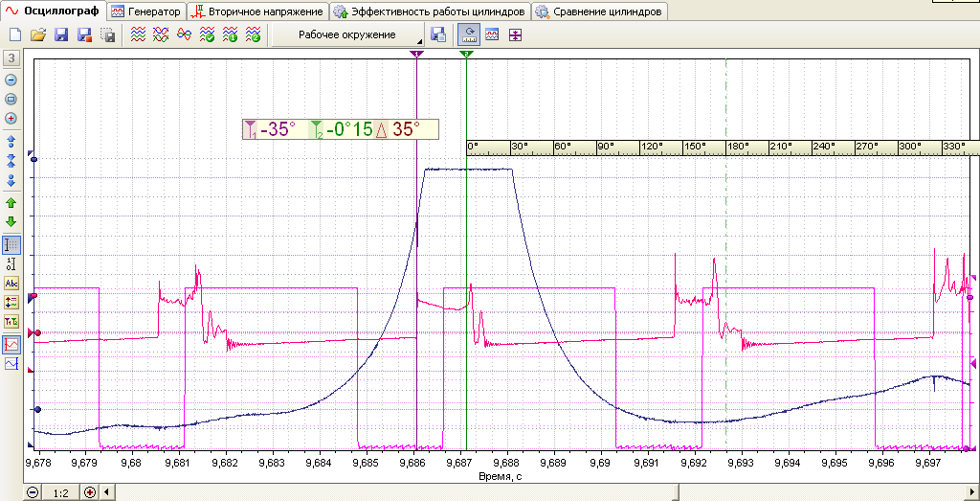Click the marker readout -35° value
This screenshot has height=501, width=980.
click(x=277, y=129)
